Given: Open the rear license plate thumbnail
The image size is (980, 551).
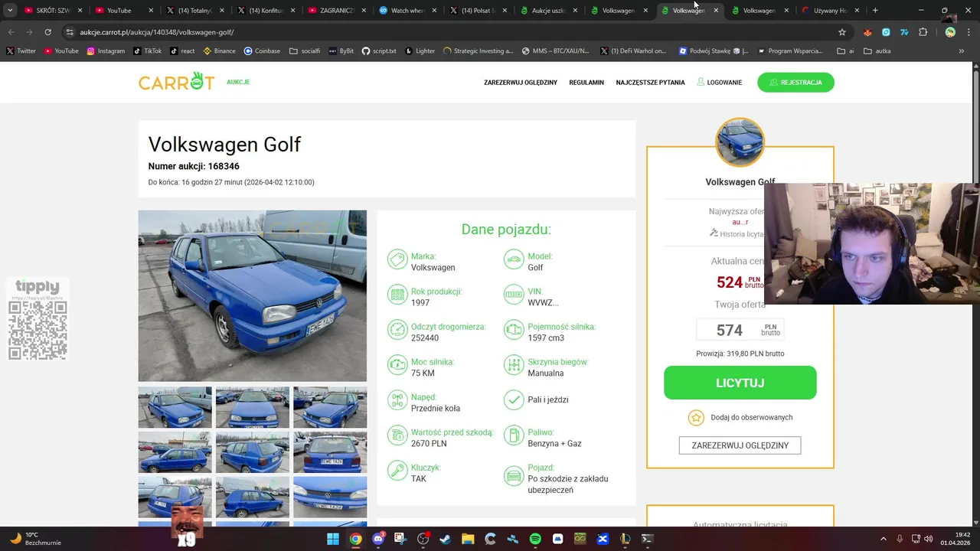Looking at the screenshot, I should [x=330, y=452].
